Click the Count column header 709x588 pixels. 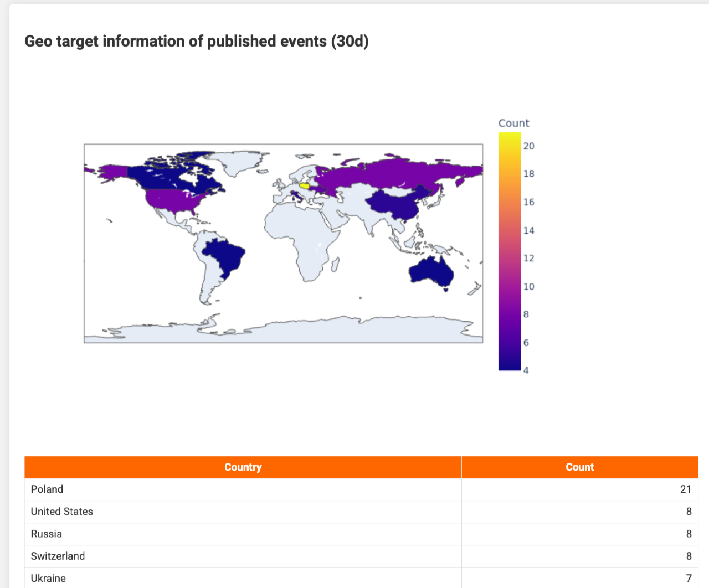pyautogui.click(x=579, y=467)
